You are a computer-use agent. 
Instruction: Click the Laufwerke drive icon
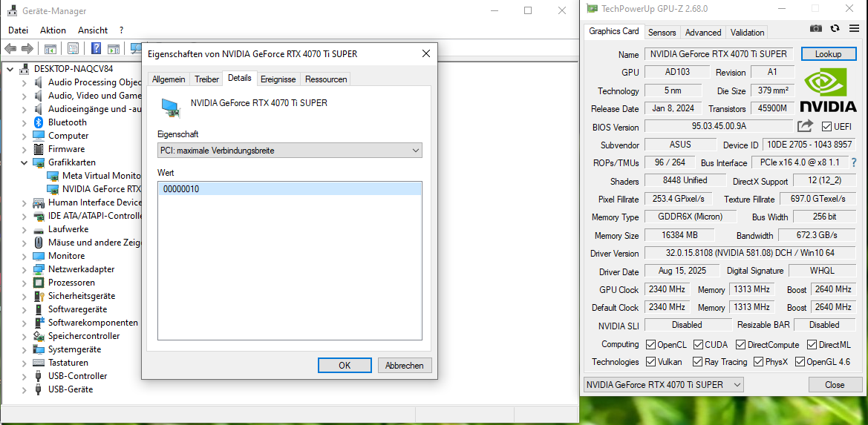[38, 229]
